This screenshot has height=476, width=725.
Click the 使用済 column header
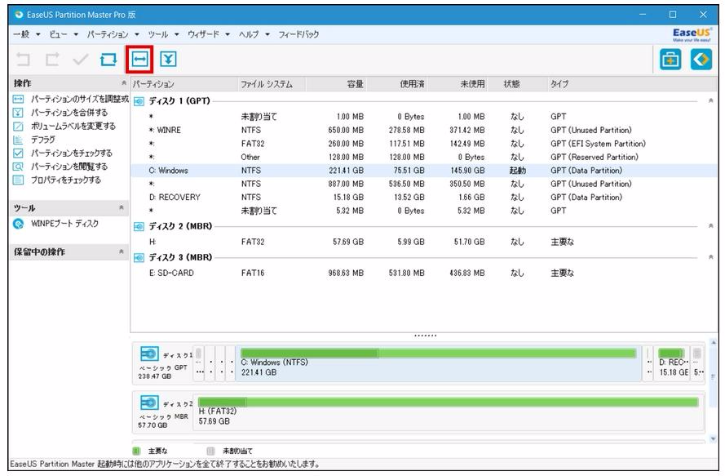(397, 84)
